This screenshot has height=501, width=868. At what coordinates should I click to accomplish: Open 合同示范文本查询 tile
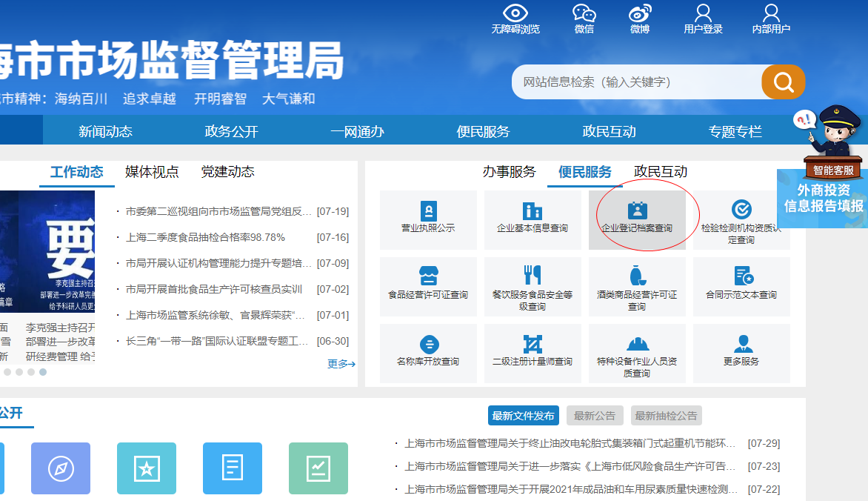[x=741, y=287]
